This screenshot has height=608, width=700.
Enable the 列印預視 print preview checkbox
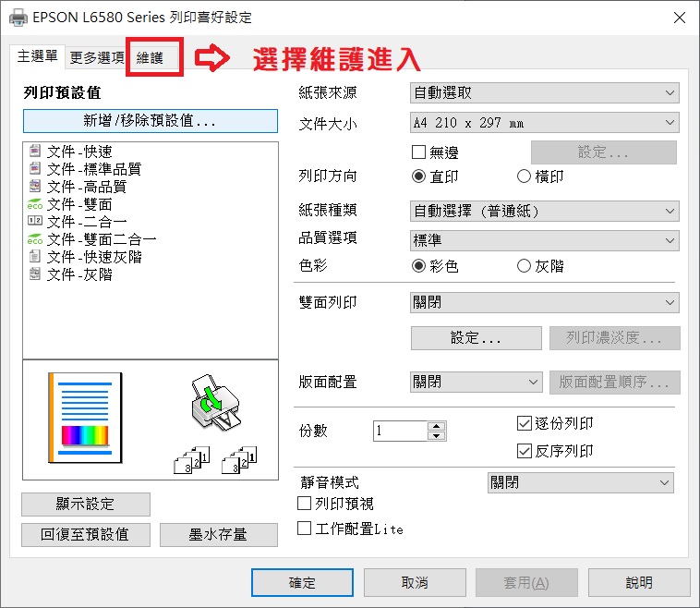coord(305,503)
